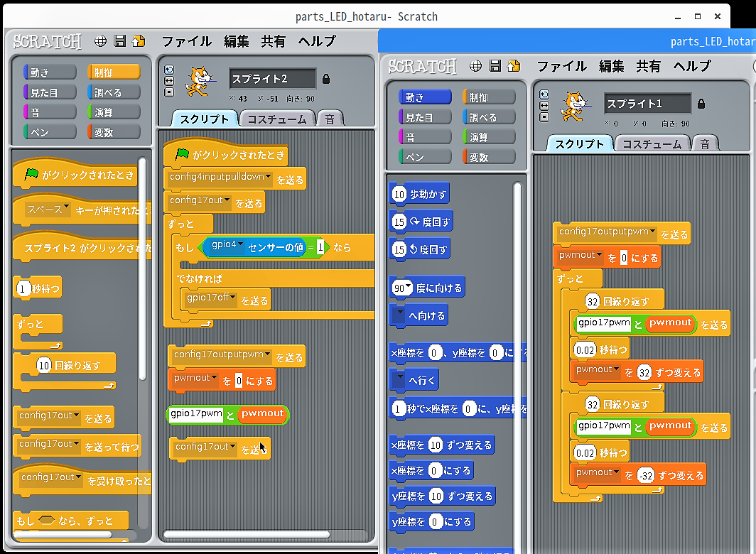The height and width of the screenshot is (554, 756).
Task: Open 編集 menu in the スプライト2 window
Action: [x=236, y=41]
